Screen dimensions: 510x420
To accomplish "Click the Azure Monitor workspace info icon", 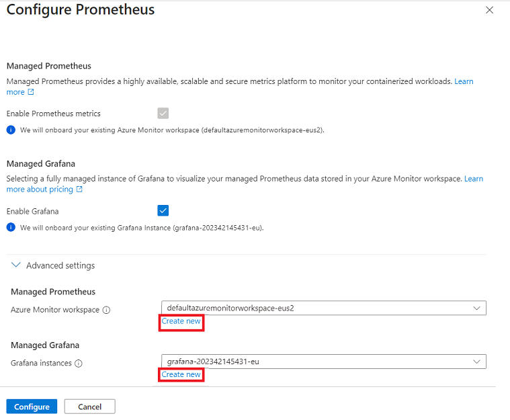I will 106,310.
